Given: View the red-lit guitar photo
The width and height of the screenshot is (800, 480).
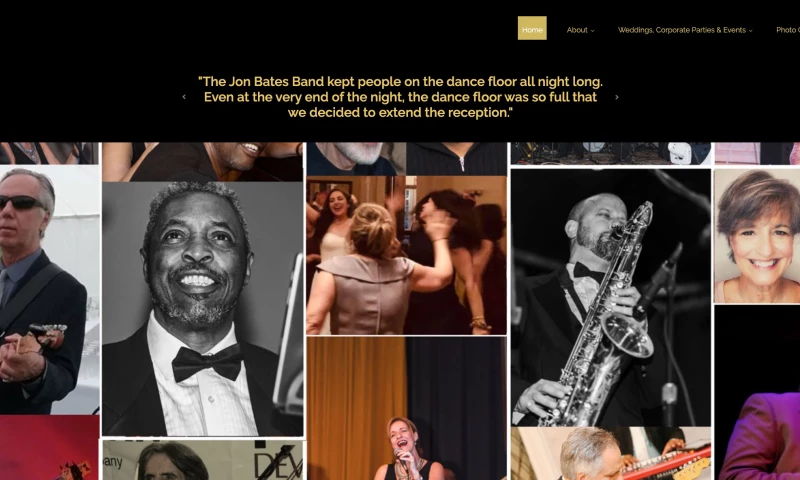Looking at the screenshot, I should point(49,448).
